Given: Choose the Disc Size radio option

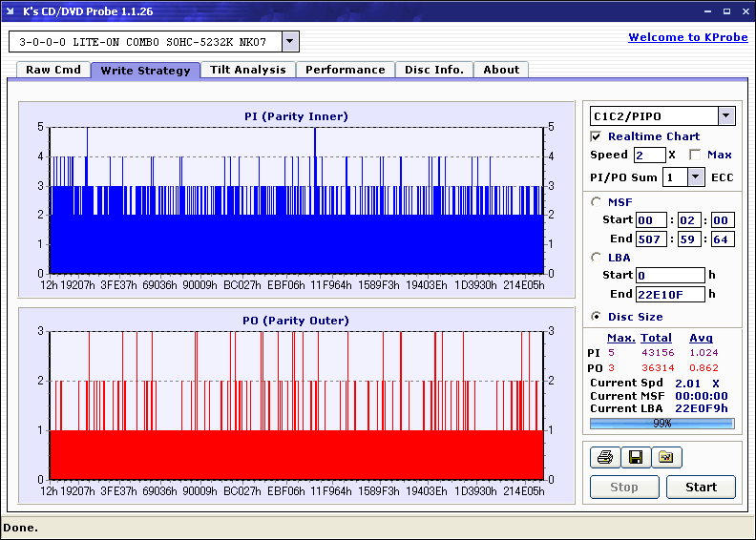Looking at the screenshot, I should tap(597, 317).
